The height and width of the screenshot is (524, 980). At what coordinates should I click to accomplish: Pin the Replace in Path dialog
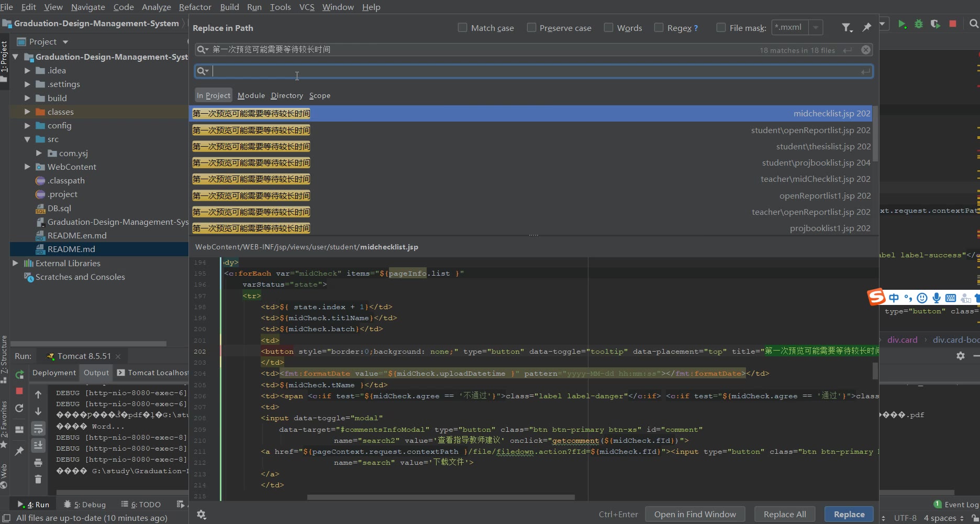click(x=867, y=27)
